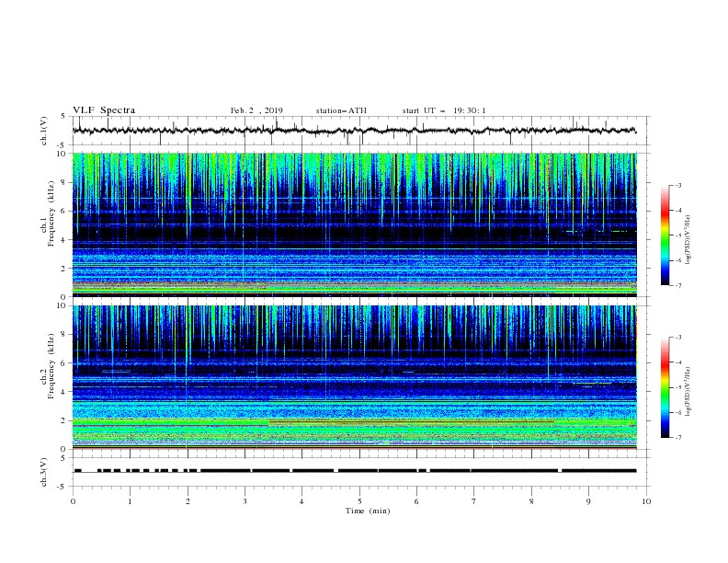Click the '0' tick on time axis
Image resolution: width=728 pixels, height=563 pixels.
(73, 501)
